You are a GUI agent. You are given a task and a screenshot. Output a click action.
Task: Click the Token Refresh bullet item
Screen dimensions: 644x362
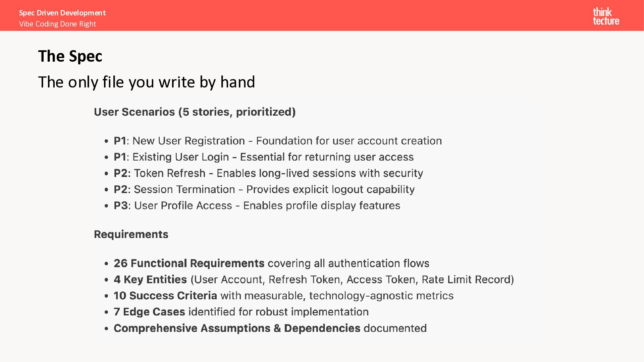pyautogui.click(x=268, y=173)
